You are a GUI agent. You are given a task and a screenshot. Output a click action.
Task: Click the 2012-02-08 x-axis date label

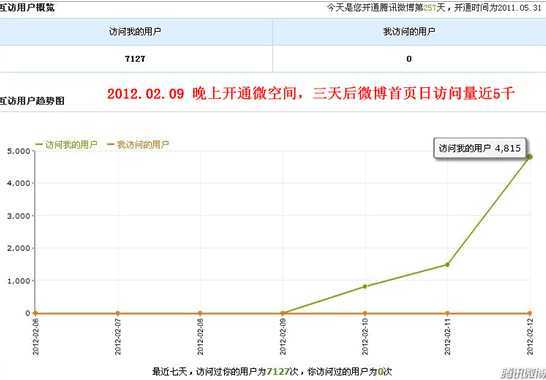click(x=200, y=337)
